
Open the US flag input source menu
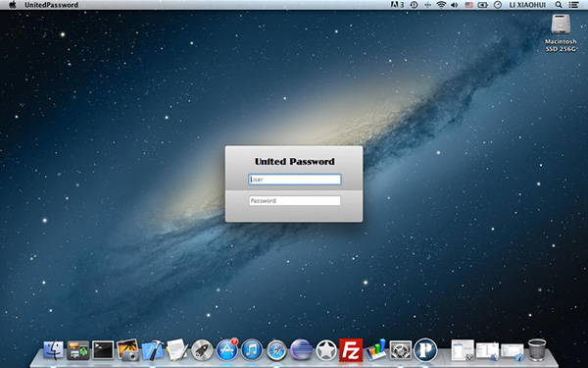click(x=468, y=5)
